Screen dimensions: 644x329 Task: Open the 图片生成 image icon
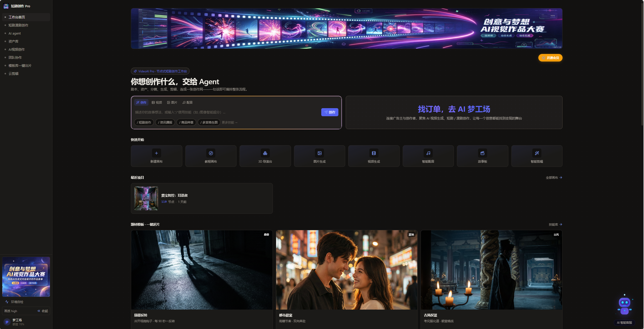(319, 153)
